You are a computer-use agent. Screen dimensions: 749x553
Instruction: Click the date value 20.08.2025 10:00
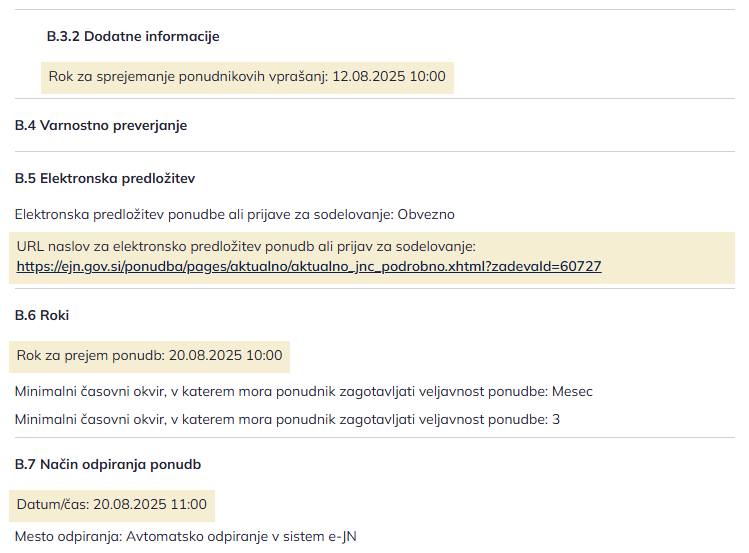click(x=226, y=355)
